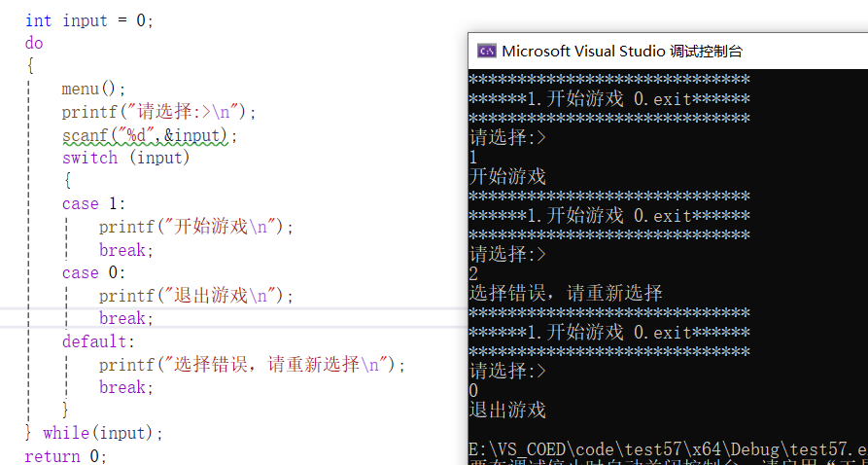Click the 'menu();' function call

[94, 89]
